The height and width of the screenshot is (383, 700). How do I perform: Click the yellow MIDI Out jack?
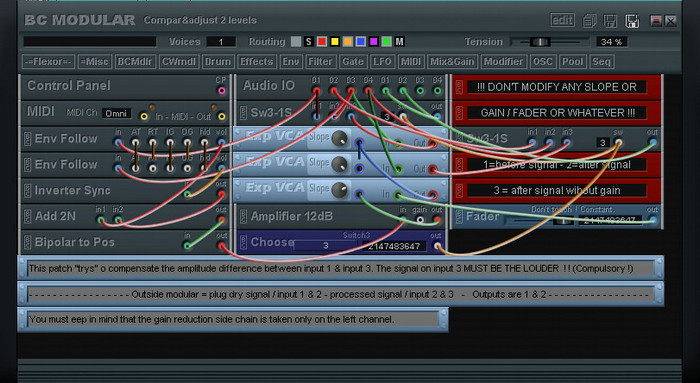221,116
